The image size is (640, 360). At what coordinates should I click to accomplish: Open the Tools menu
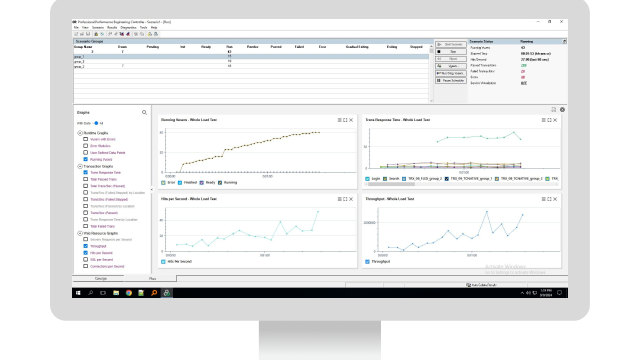coord(143,28)
